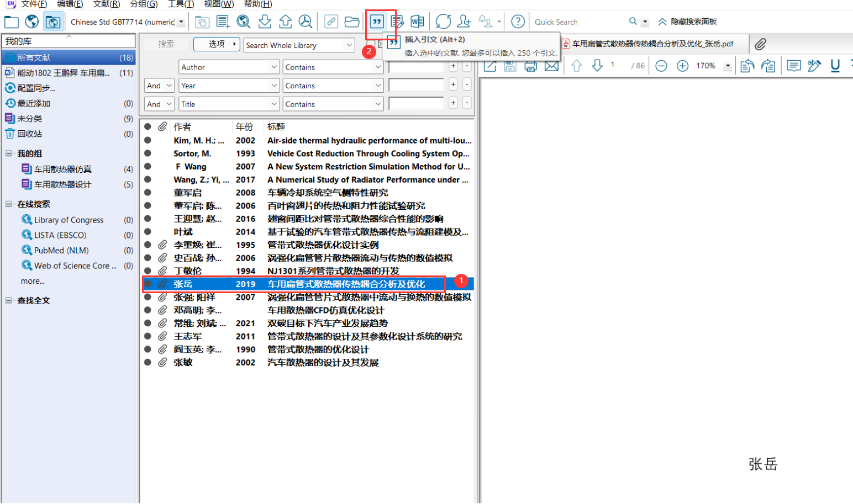The height and width of the screenshot is (504, 853).
Task: Click the more... link under online search
Action: (33, 281)
